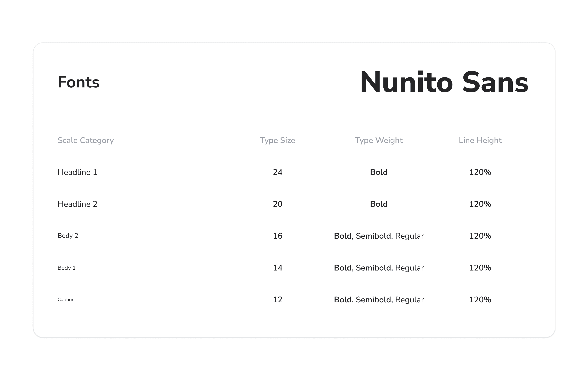Click the Body 1 row label
This screenshot has width=588, height=380.
click(x=67, y=268)
